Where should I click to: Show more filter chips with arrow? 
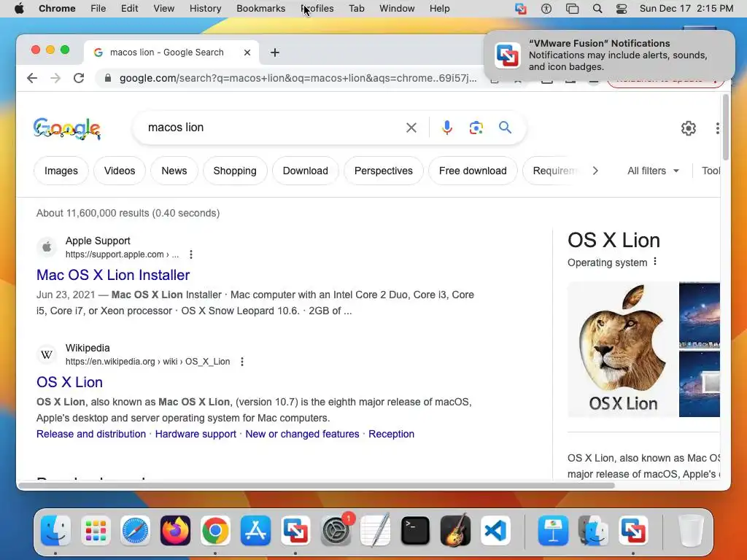tap(595, 171)
